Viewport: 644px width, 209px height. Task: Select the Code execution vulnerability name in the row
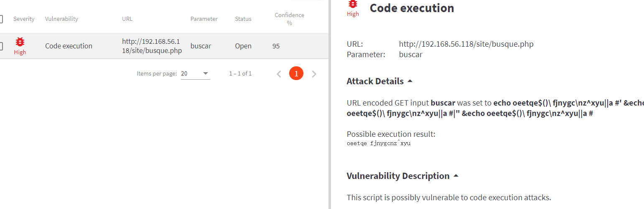click(69, 46)
